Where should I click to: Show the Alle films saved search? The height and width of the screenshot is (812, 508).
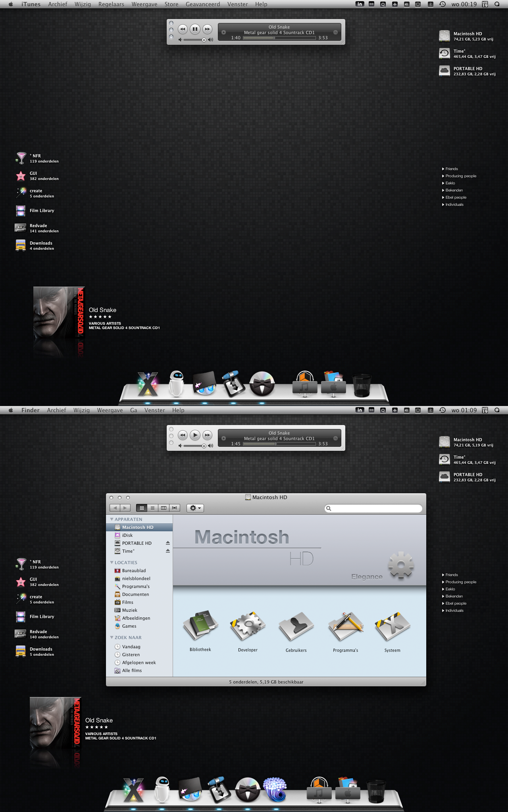(139, 670)
